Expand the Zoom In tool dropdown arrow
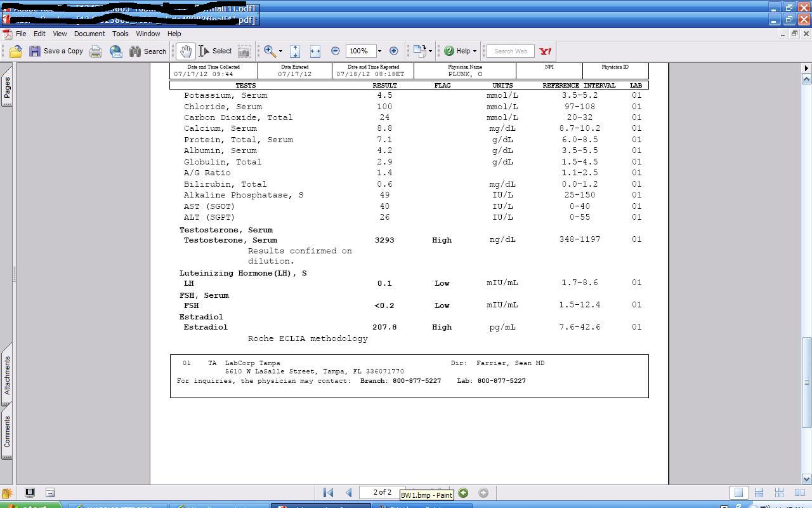Image resolution: width=812 pixels, height=508 pixels. coord(280,51)
